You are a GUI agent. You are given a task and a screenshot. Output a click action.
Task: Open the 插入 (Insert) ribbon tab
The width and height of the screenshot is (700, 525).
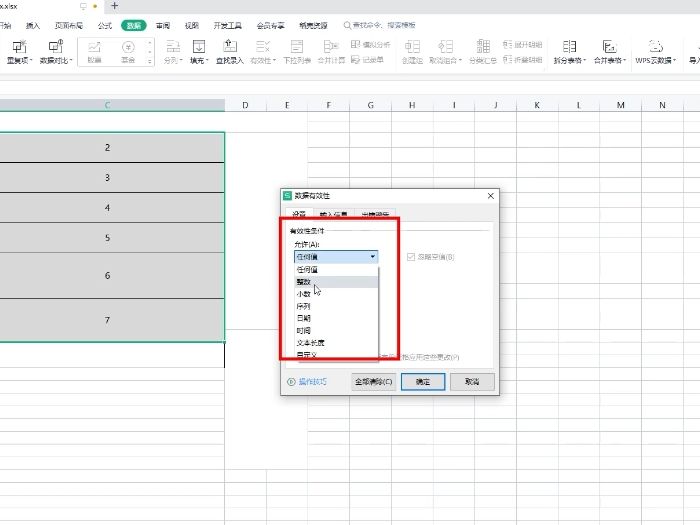tap(33, 25)
